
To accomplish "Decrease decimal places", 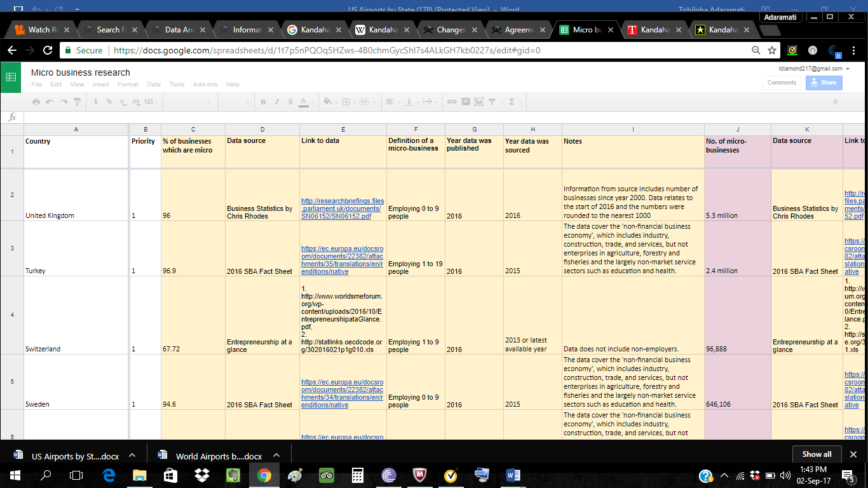I will (123, 102).
